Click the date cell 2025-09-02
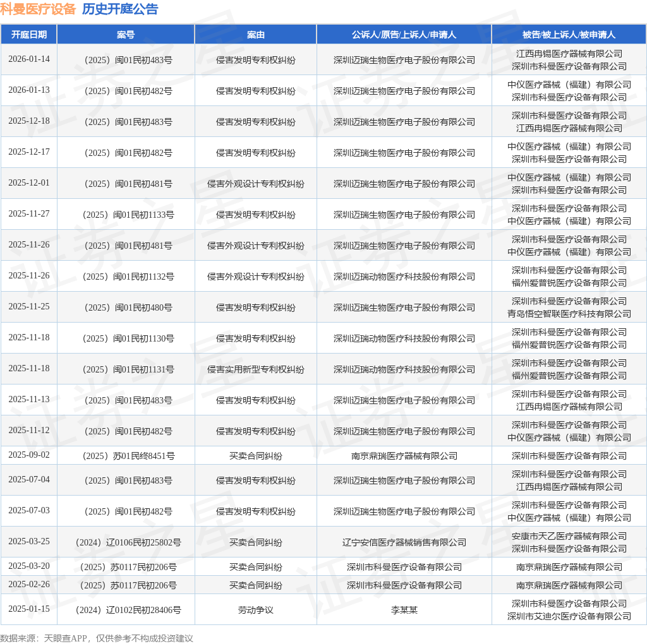The image size is (647, 644). click(29, 455)
